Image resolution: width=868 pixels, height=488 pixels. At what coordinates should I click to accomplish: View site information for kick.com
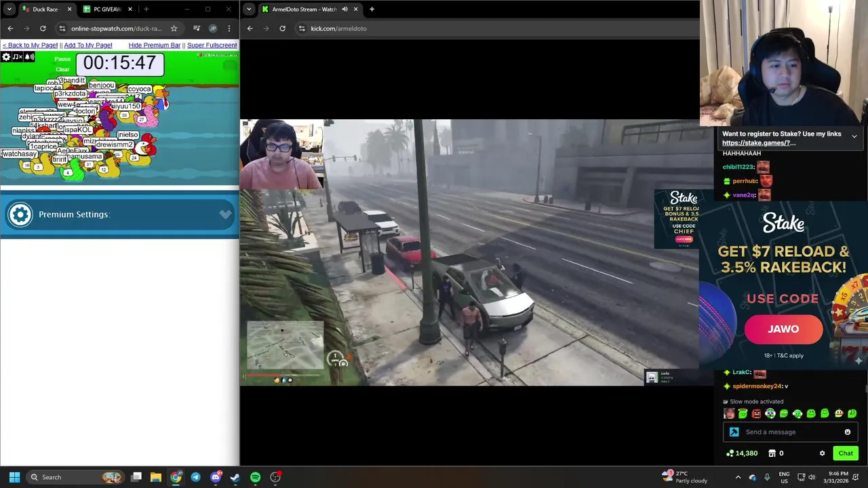[x=301, y=28]
